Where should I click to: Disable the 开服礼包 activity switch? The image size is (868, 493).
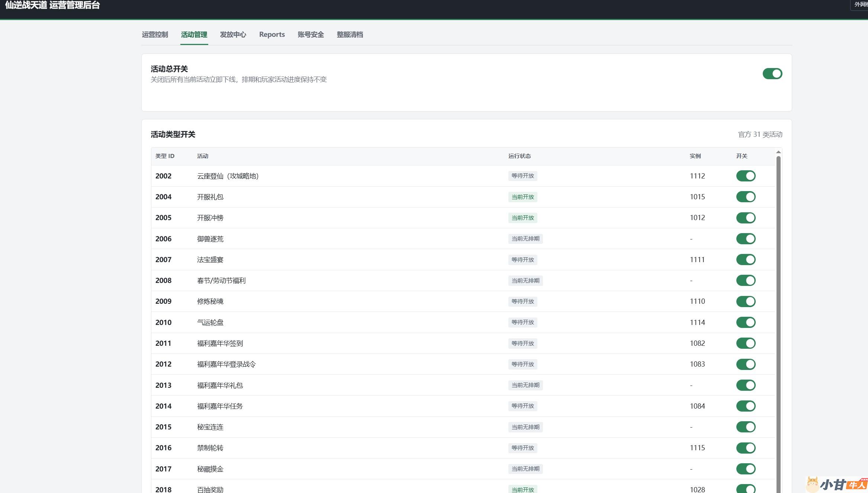click(x=746, y=197)
